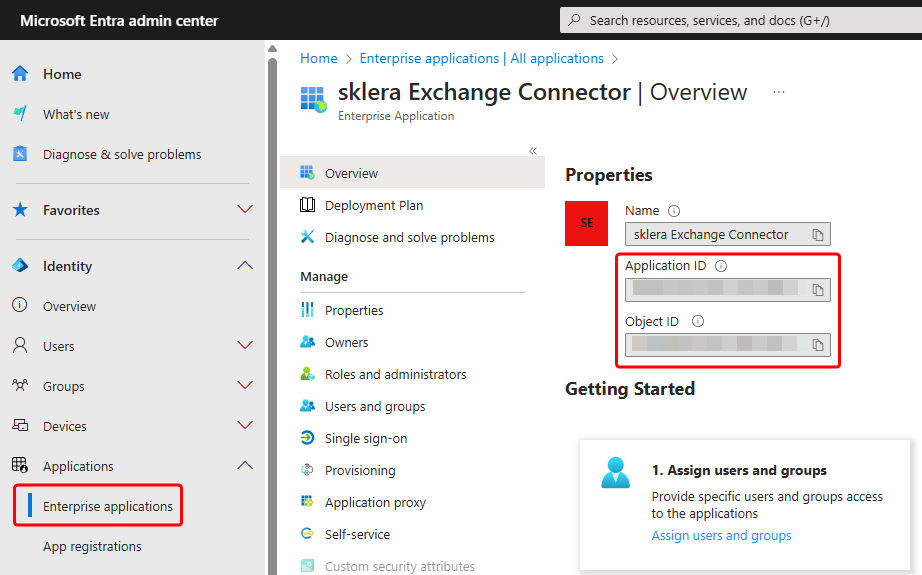Collapse the Identity section chevron
922x575 pixels.
(x=245, y=266)
